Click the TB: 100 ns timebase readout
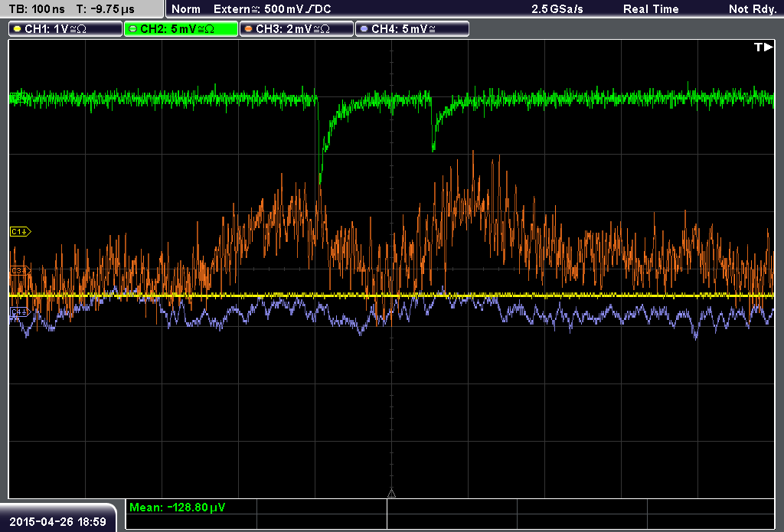 pyautogui.click(x=37, y=9)
